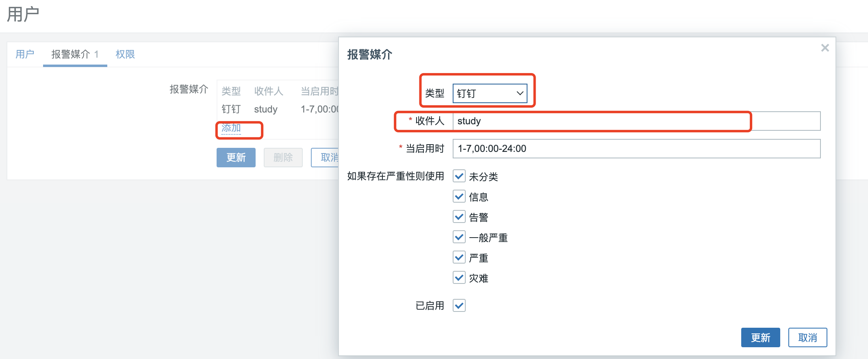Click the 添加 link under media list

[231, 128]
